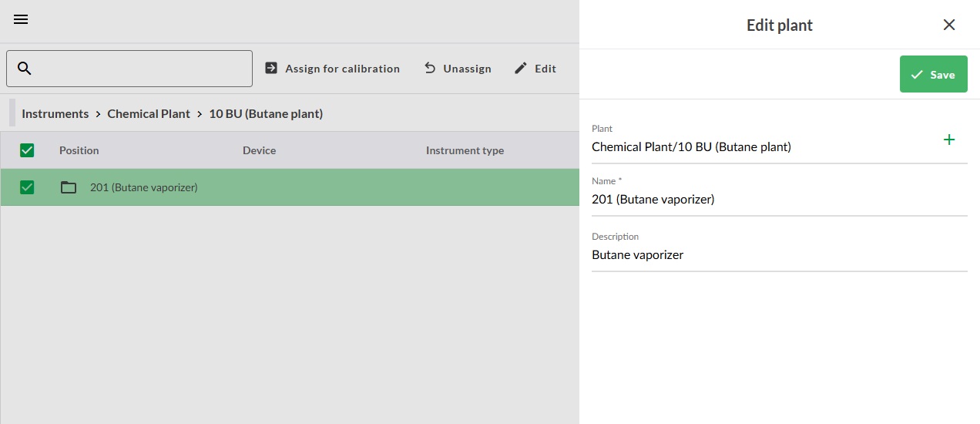Click into the Name field
The width and height of the screenshot is (980, 424).
click(x=778, y=200)
